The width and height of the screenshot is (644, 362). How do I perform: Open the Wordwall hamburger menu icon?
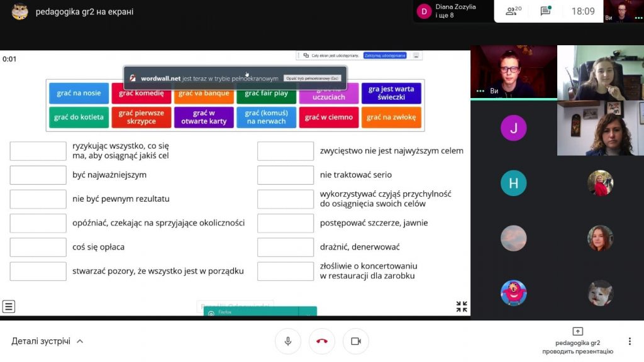(x=9, y=307)
